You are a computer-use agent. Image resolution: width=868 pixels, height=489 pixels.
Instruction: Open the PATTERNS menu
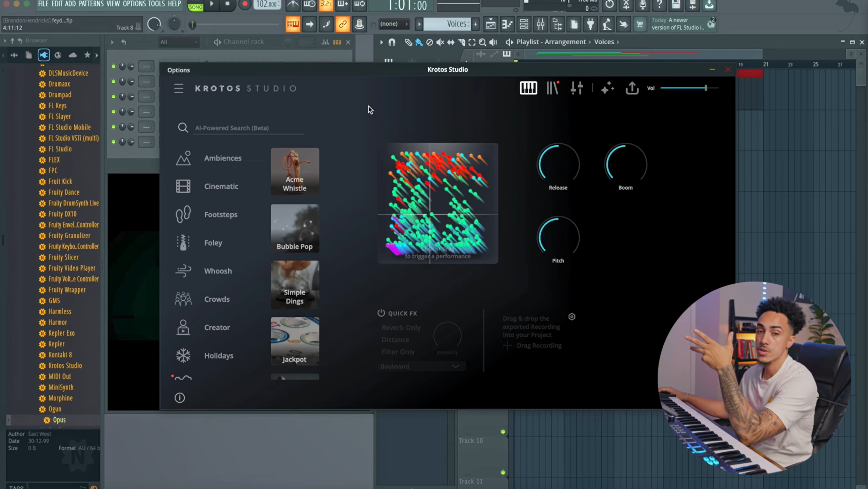click(91, 4)
